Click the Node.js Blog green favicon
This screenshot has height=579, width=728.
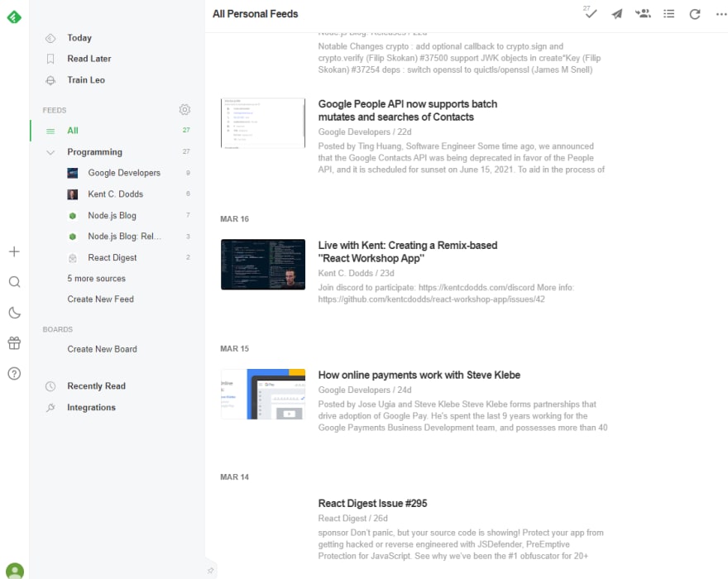coord(73,216)
